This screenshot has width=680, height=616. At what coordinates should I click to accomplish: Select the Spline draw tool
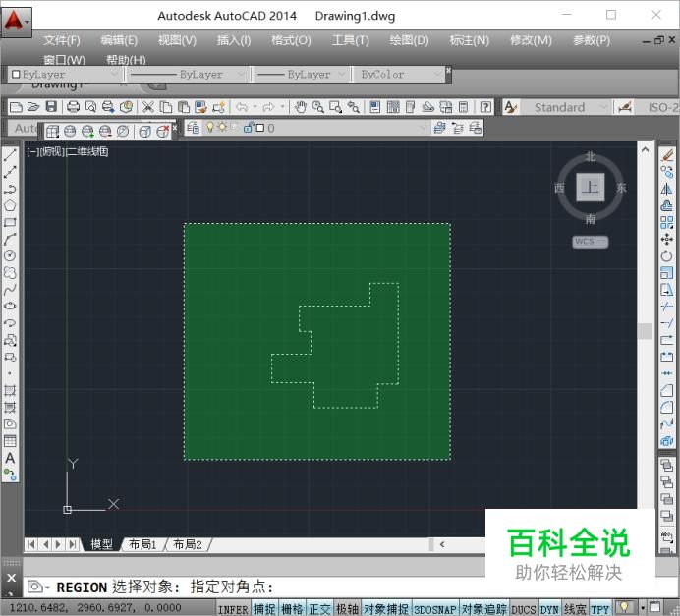point(10,289)
